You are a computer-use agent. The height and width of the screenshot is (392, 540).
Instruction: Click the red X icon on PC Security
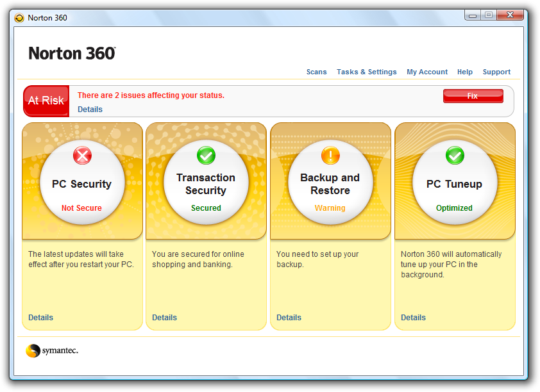point(82,156)
